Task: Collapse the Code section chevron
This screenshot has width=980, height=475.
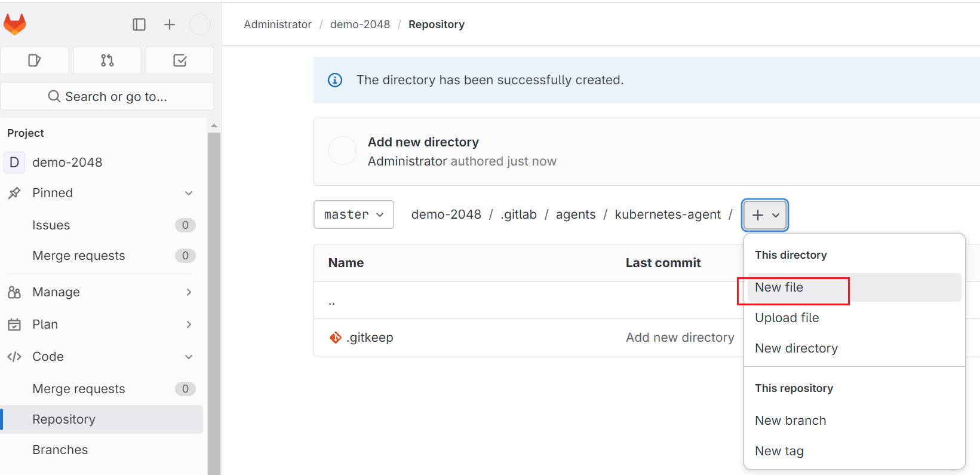Action: [189, 357]
